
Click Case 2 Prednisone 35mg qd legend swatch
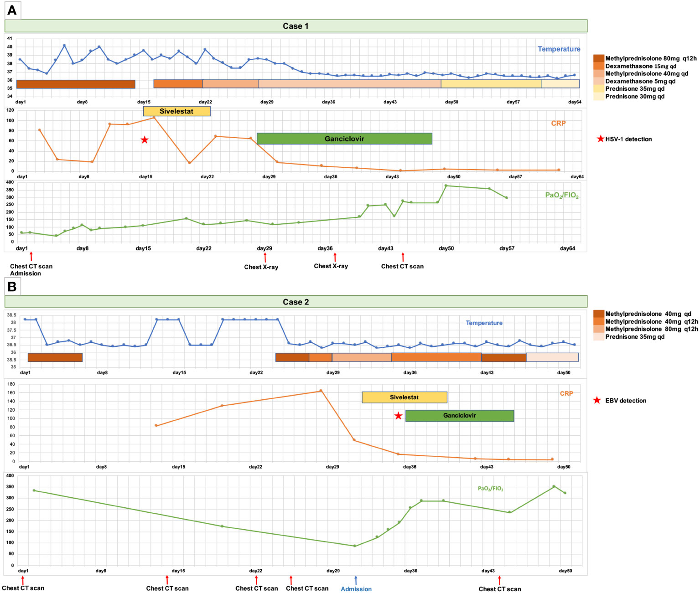[x=599, y=337]
